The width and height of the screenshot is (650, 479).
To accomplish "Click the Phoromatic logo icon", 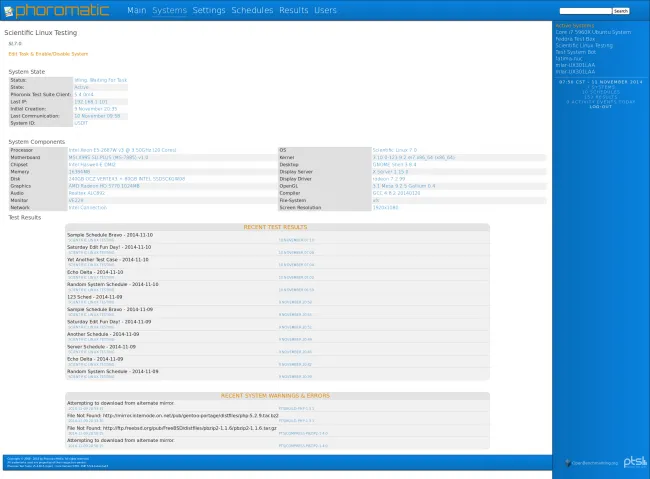I will (9, 12).
